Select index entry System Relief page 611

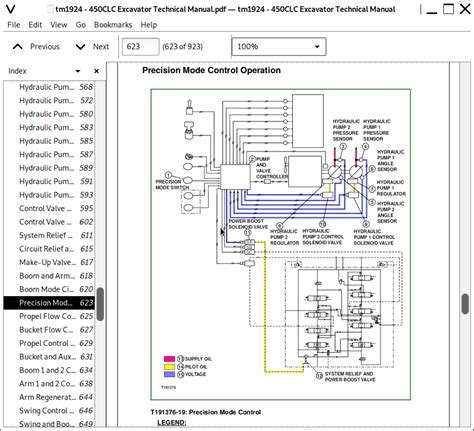coord(49,235)
